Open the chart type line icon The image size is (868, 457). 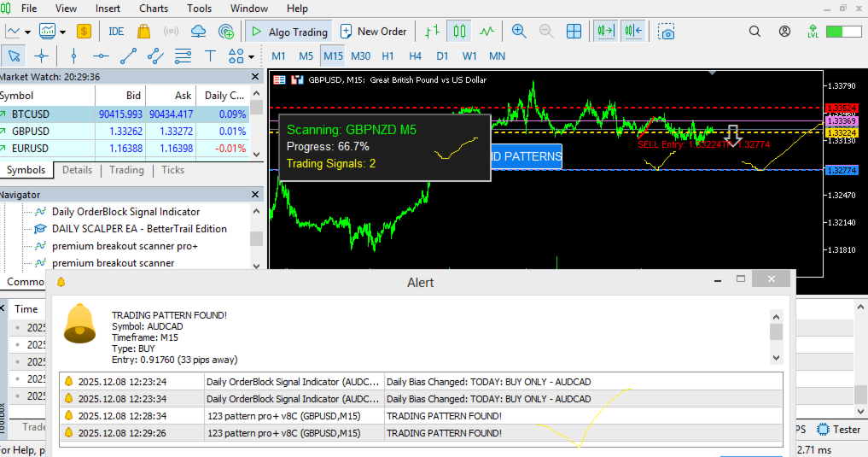[x=12, y=32]
